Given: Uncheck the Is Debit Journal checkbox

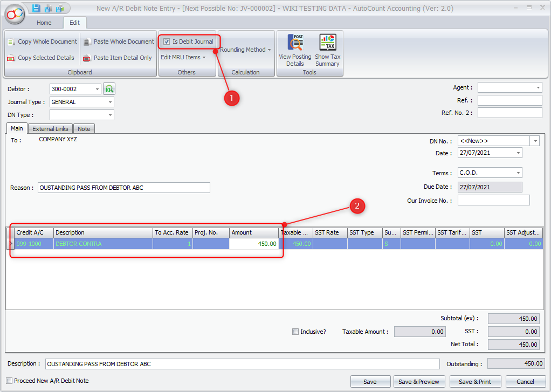Looking at the screenshot, I should (167, 42).
